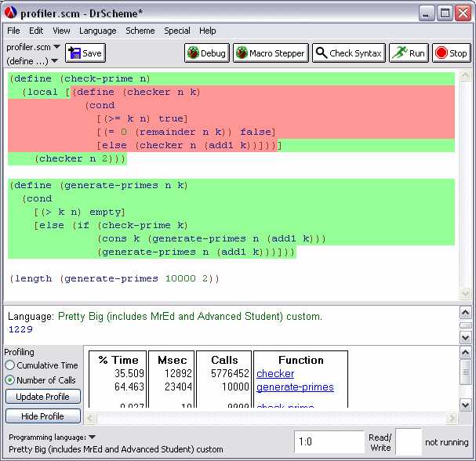Click the interactions scrollbar thumb

click(x=465, y=325)
